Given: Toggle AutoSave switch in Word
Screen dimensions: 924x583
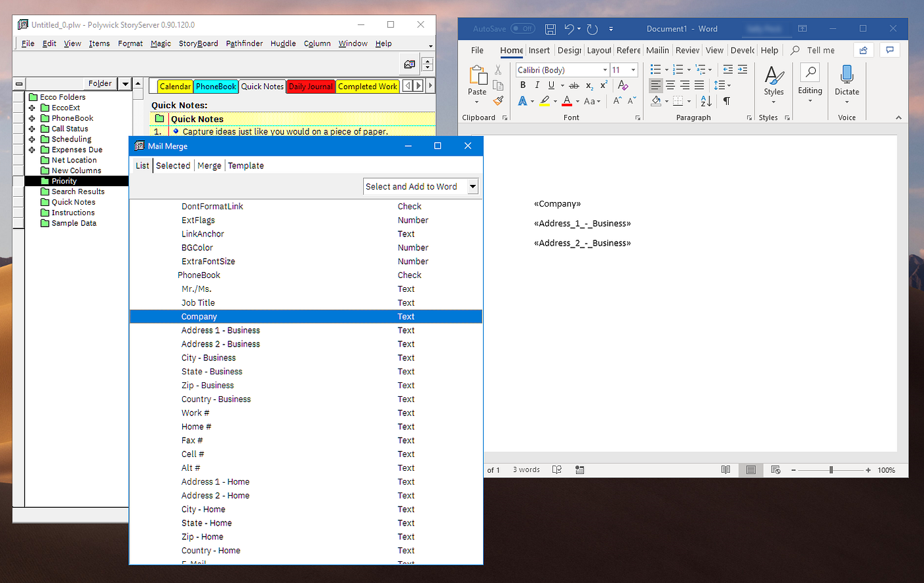Looking at the screenshot, I should [523, 29].
